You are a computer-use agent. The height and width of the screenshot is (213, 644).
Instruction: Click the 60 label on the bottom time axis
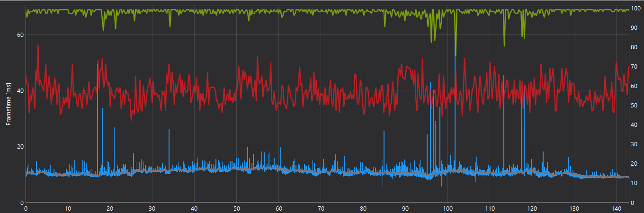pyautogui.click(x=279, y=208)
